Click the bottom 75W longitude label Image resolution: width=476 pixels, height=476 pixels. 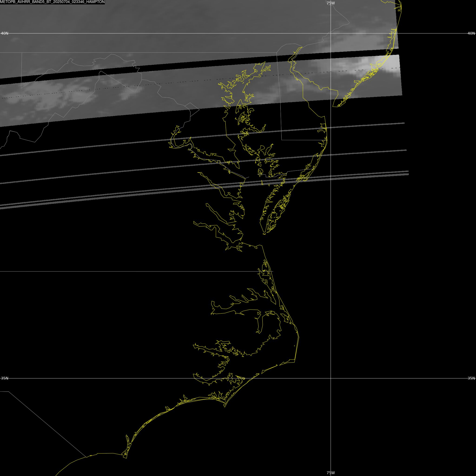(331, 473)
